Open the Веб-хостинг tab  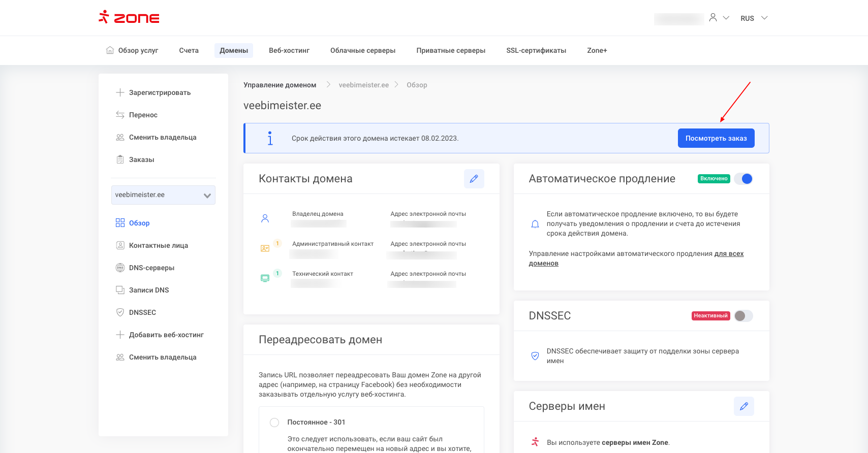tap(289, 50)
